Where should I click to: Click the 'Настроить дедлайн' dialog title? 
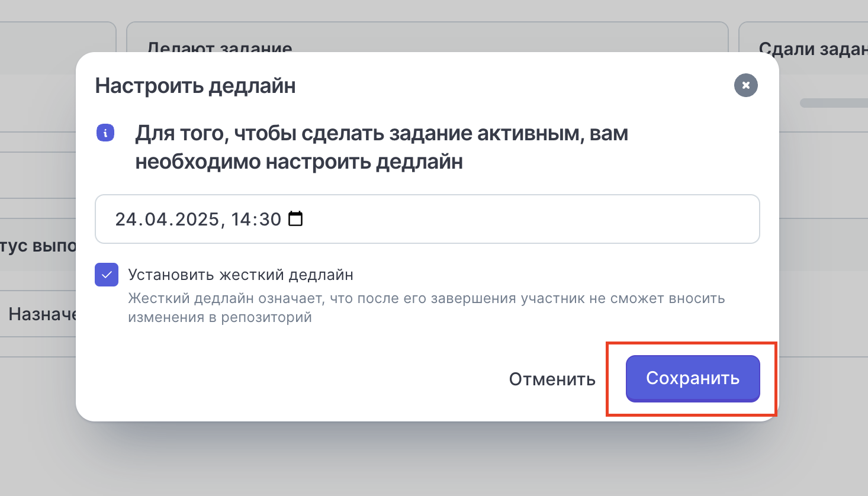tap(195, 86)
